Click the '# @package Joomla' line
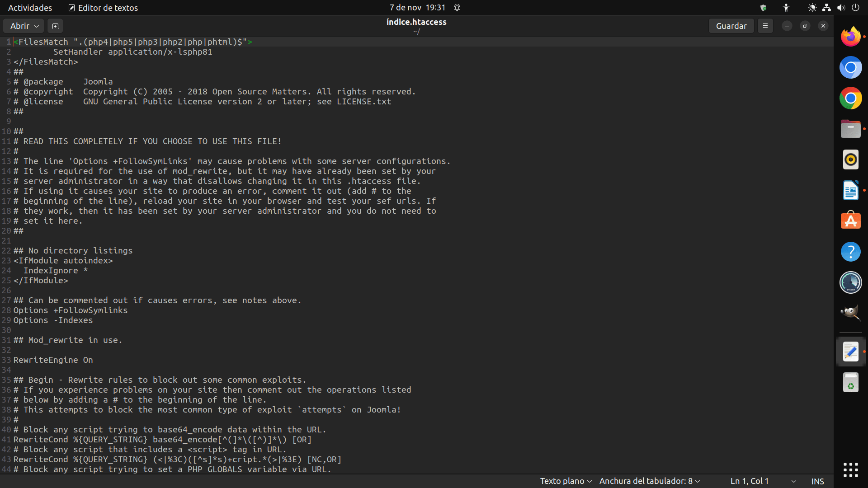 click(63, 82)
